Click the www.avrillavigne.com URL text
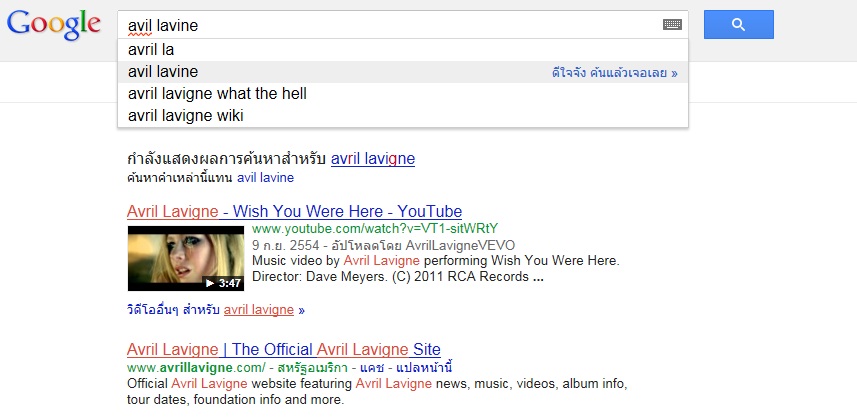This screenshot has width=857, height=418. pyautogui.click(x=196, y=367)
